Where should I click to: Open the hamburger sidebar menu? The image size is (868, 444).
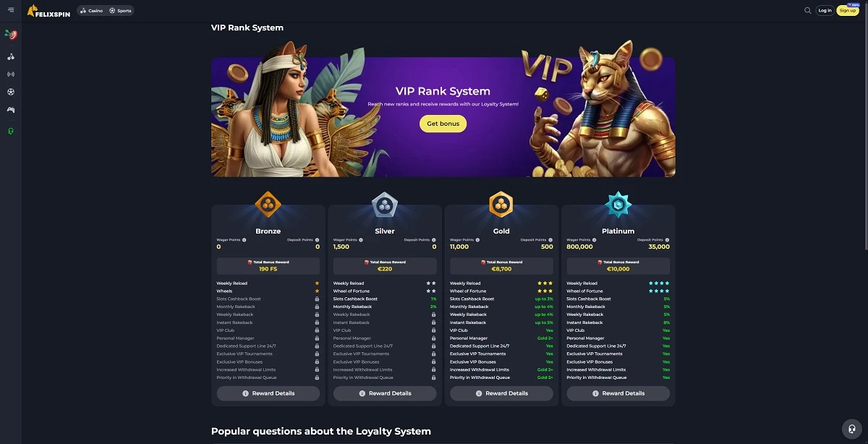click(x=11, y=10)
